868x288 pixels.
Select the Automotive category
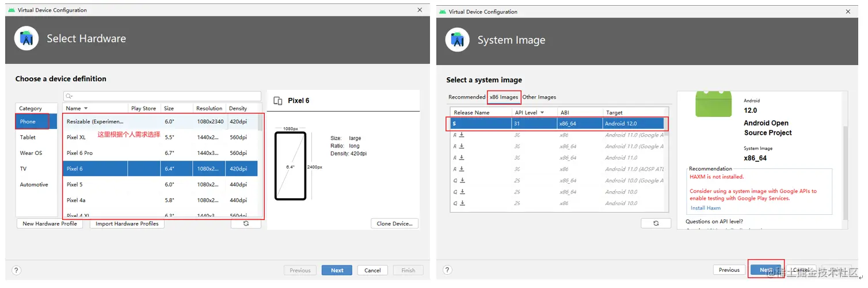tap(36, 185)
